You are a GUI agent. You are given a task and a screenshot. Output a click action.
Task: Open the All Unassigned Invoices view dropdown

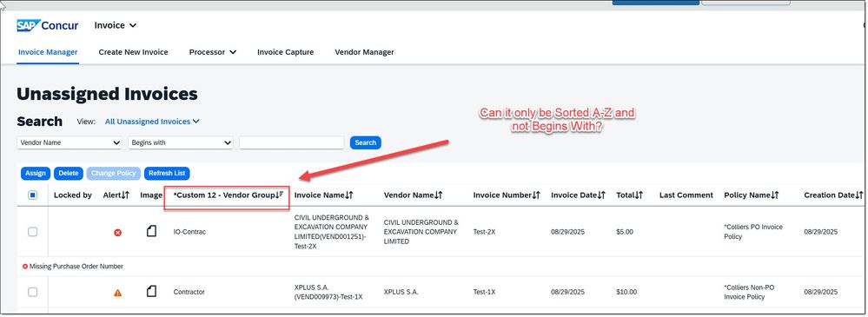(x=152, y=122)
